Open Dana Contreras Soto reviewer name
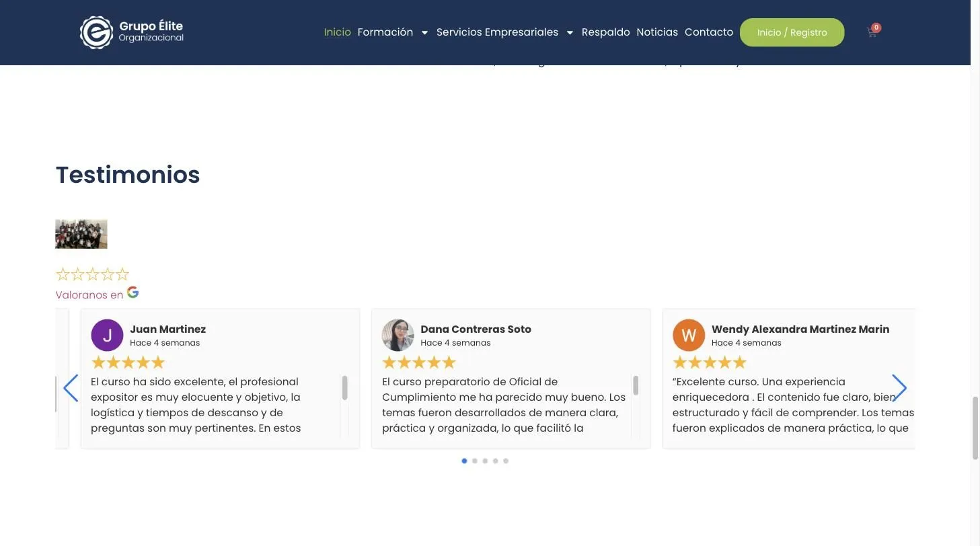 476,329
